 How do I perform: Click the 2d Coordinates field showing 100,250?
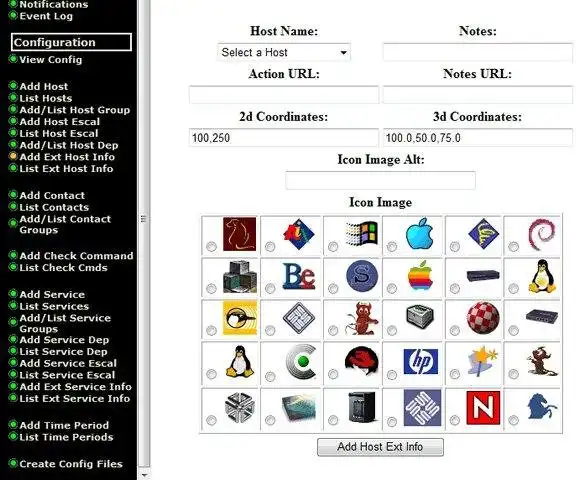284,138
